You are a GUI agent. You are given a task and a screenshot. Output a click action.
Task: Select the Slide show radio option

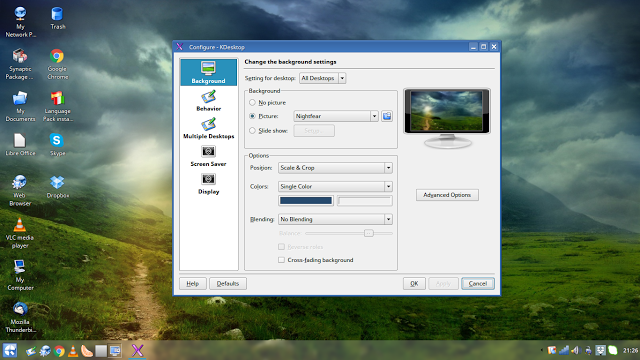tap(252, 131)
